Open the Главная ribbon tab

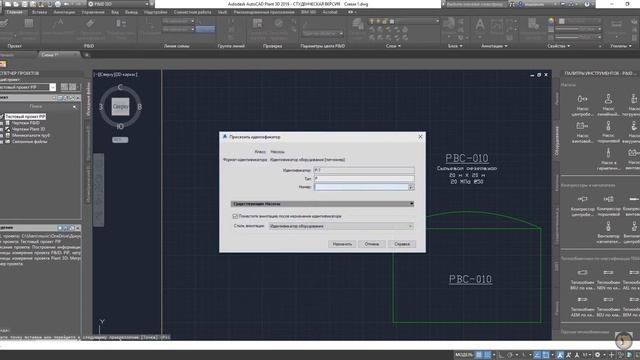pos(14,12)
